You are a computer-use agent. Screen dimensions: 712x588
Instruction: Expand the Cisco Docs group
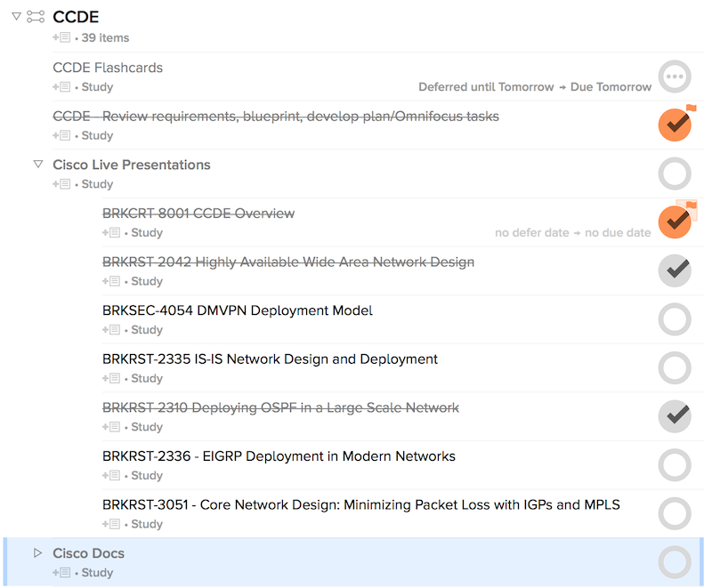38,552
